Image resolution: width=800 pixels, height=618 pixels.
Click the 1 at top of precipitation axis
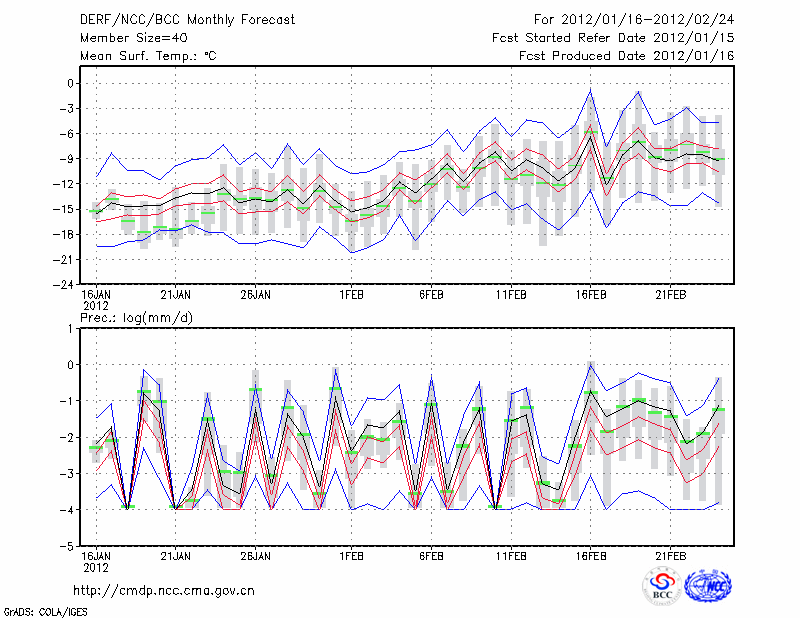coord(70,328)
